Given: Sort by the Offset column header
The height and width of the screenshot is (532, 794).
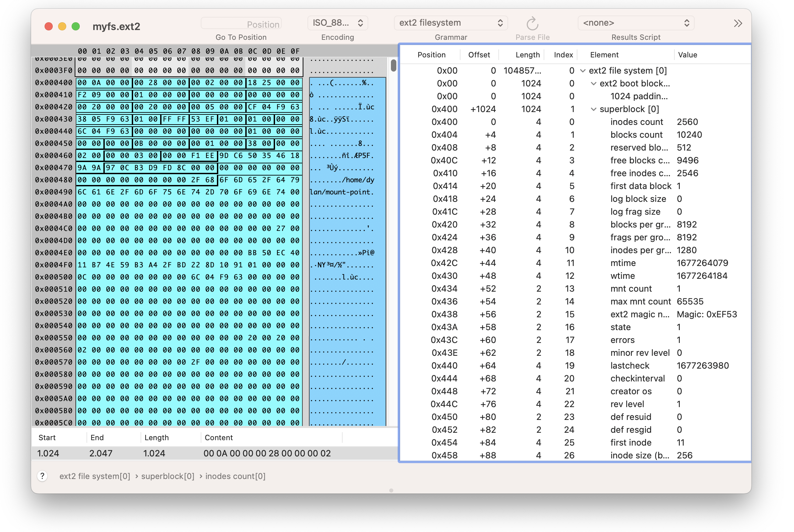Looking at the screenshot, I should tap(479, 55).
